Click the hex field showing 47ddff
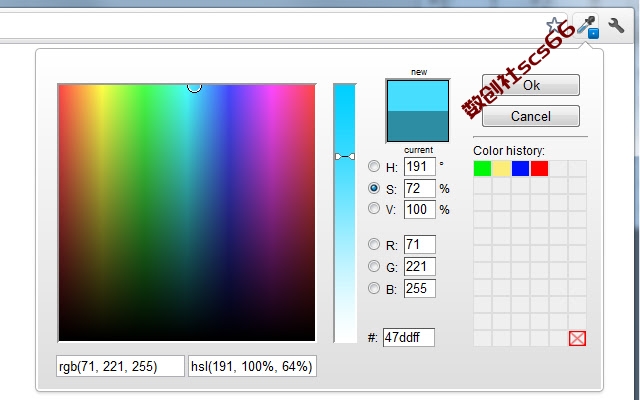Viewport: 640px width, 400px height. coord(409,338)
